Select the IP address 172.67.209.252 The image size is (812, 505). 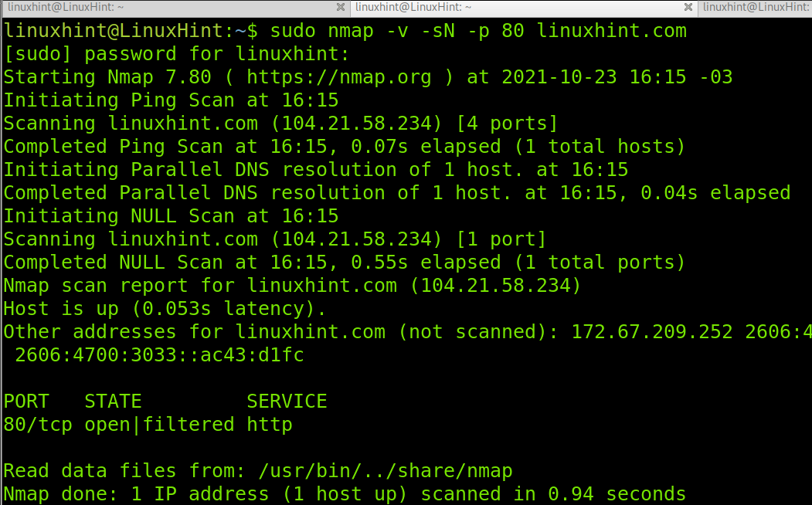[x=650, y=331]
